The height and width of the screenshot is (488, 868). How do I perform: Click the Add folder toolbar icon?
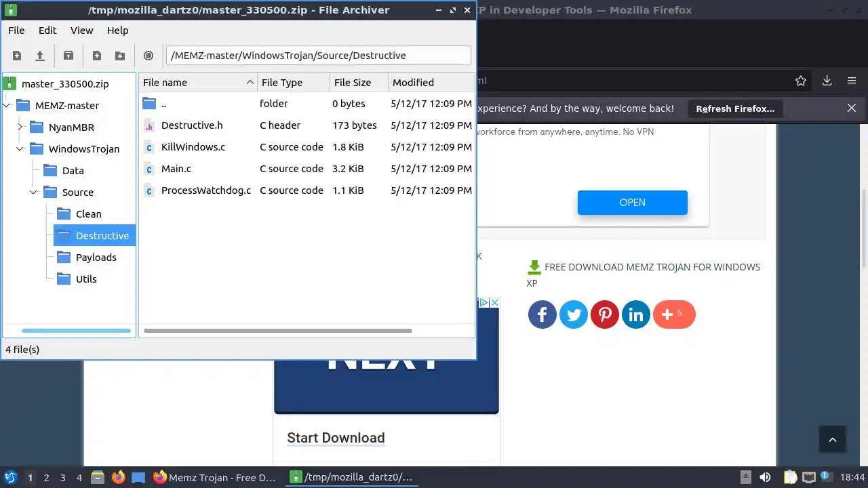pos(120,56)
